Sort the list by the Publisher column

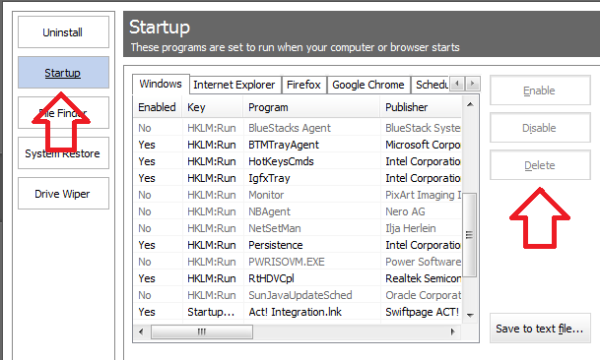coord(421,107)
